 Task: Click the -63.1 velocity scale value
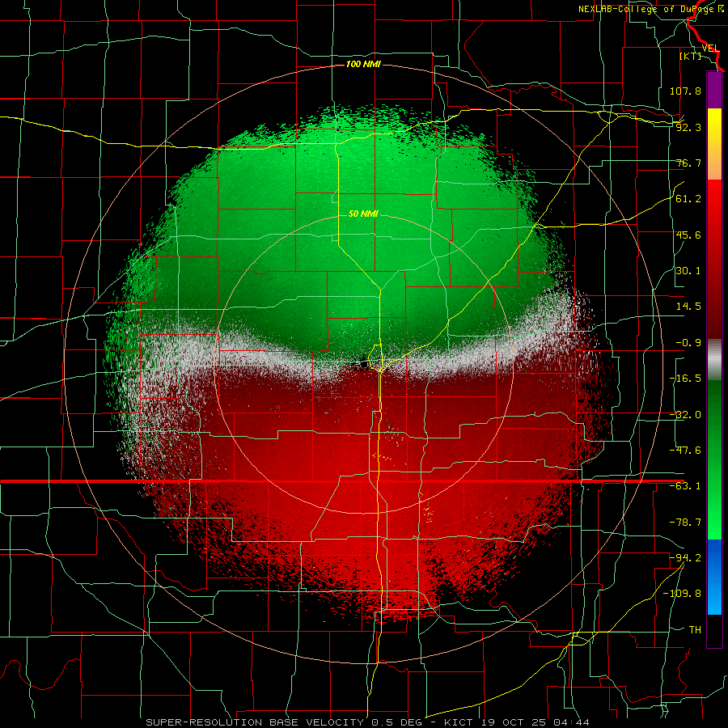[685, 486]
